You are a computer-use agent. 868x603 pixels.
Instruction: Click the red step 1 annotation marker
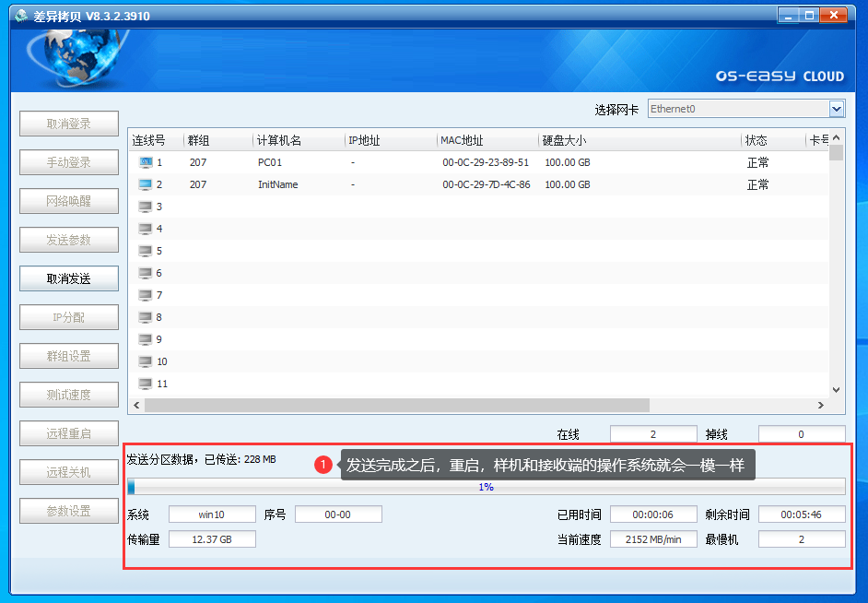pyautogui.click(x=323, y=466)
